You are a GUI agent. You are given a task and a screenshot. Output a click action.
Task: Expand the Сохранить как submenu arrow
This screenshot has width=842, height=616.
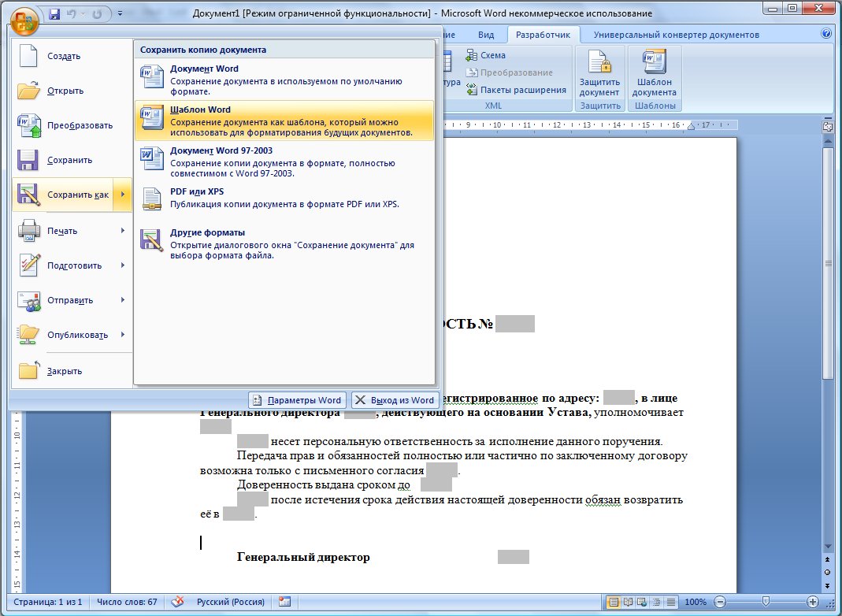point(123,195)
